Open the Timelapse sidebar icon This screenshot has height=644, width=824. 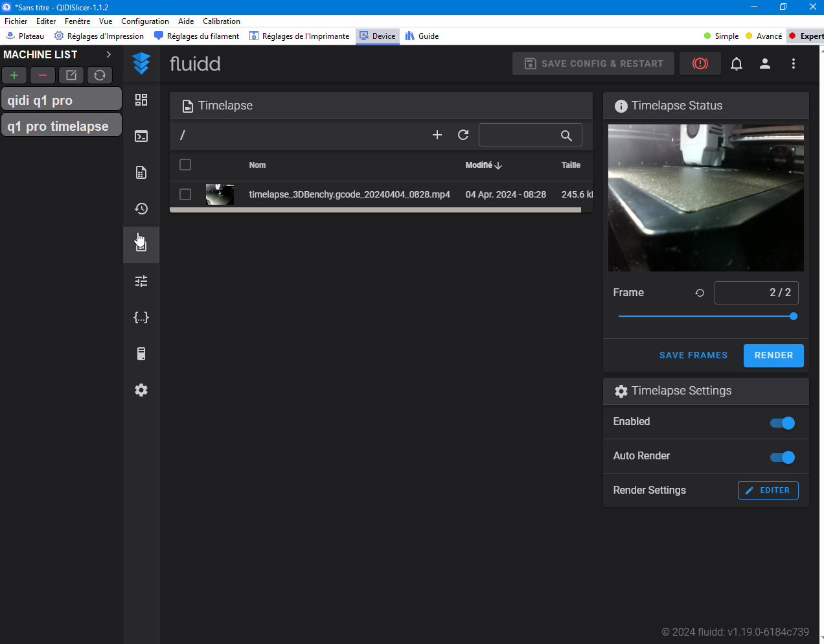click(x=141, y=245)
